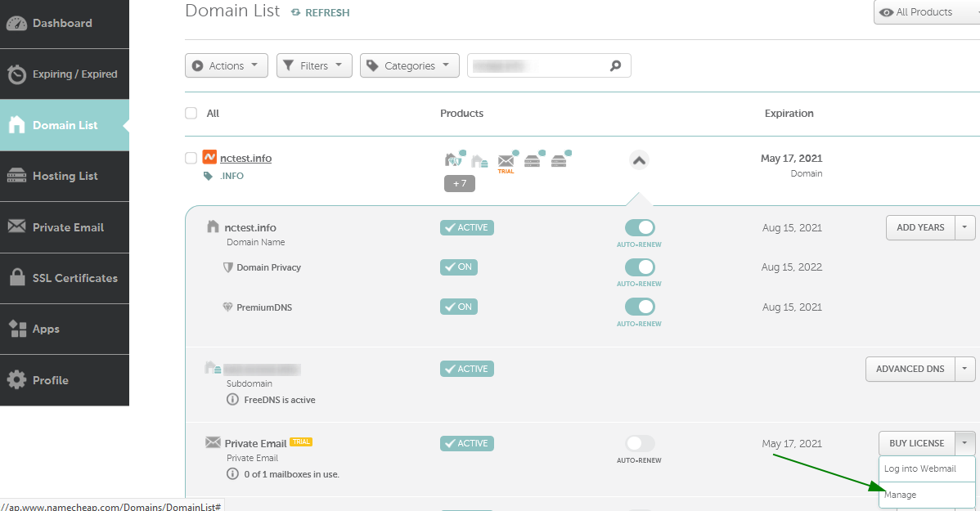Click the Namecheap logo icon by nctest.info
The height and width of the screenshot is (511, 980).
(x=209, y=158)
